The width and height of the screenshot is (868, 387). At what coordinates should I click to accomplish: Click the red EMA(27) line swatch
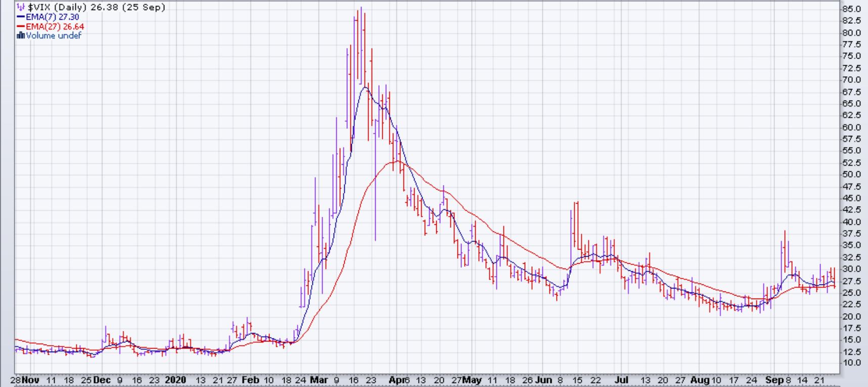point(21,27)
